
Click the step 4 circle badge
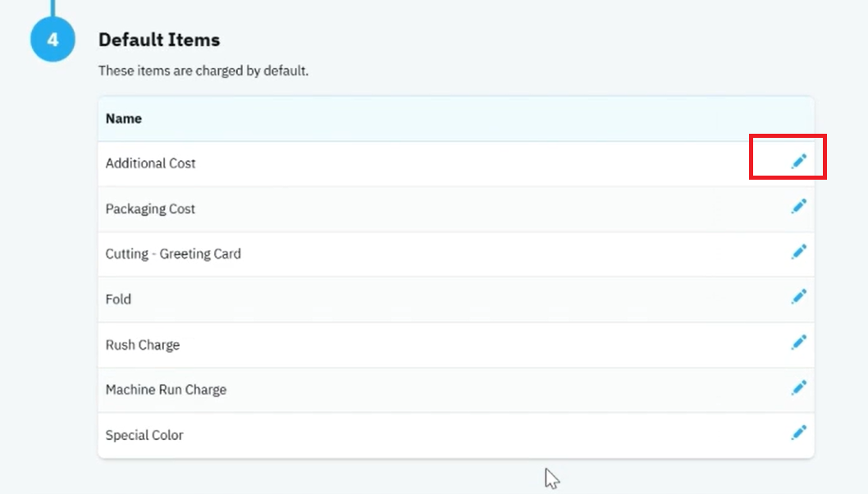(53, 39)
